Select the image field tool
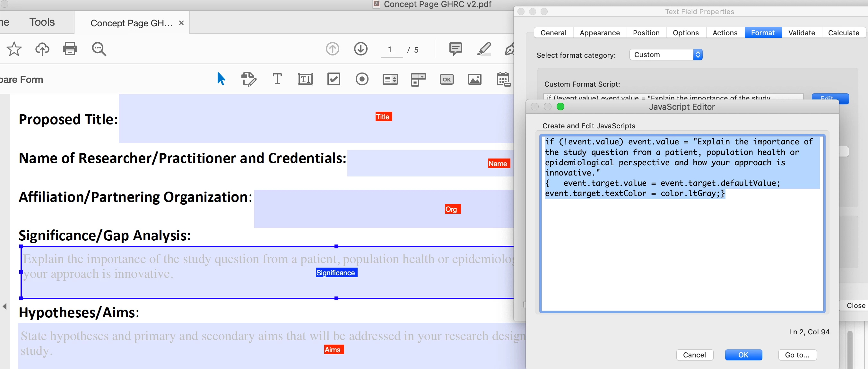The width and height of the screenshot is (868, 369). tap(474, 80)
